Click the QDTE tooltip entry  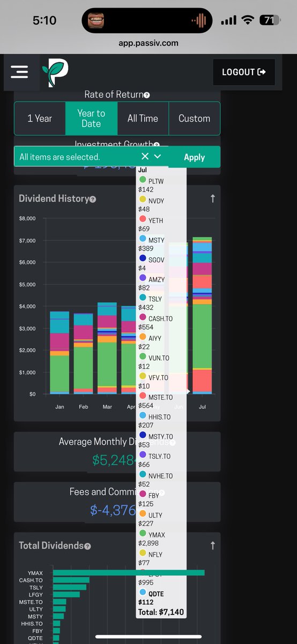[x=152, y=597]
